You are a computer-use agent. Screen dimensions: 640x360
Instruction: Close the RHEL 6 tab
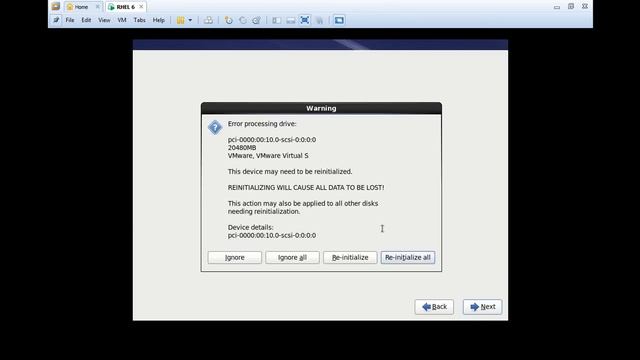pos(141,7)
